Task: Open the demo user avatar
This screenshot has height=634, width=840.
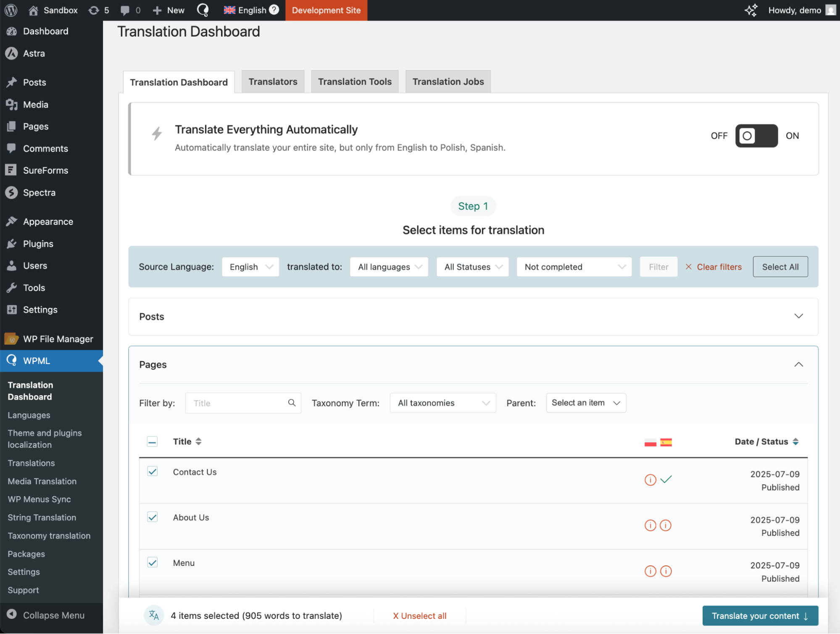Action: coord(830,10)
